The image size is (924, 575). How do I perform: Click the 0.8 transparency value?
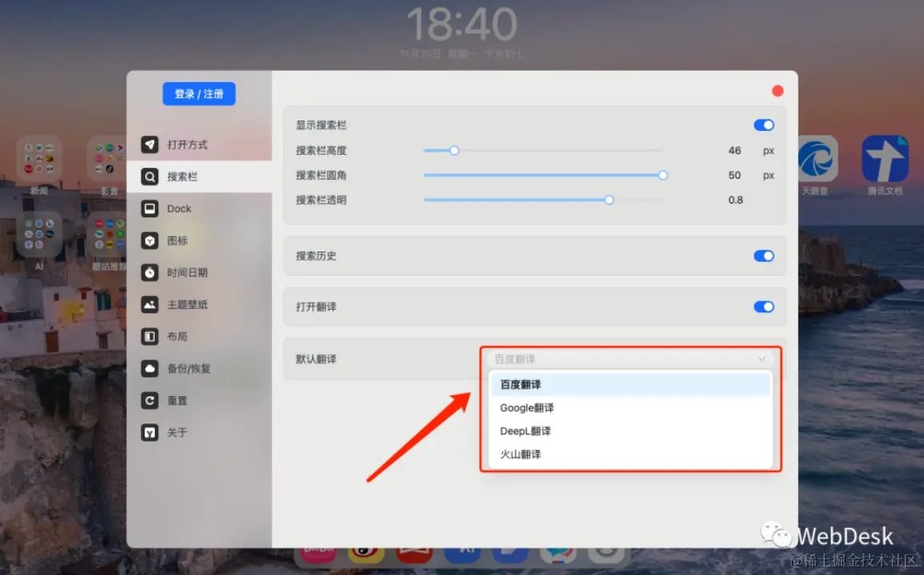(736, 200)
